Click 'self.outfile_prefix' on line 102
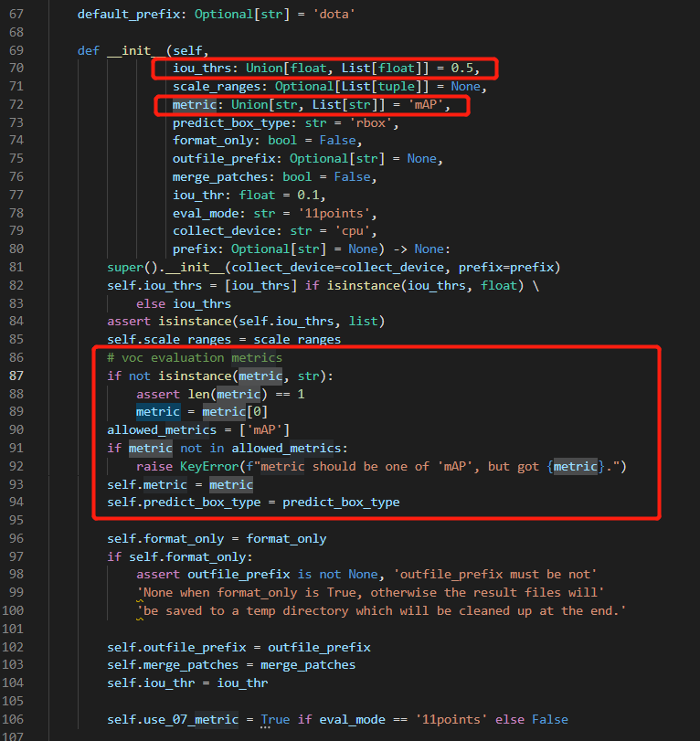Image resolution: width=700 pixels, height=741 pixels. (x=175, y=648)
